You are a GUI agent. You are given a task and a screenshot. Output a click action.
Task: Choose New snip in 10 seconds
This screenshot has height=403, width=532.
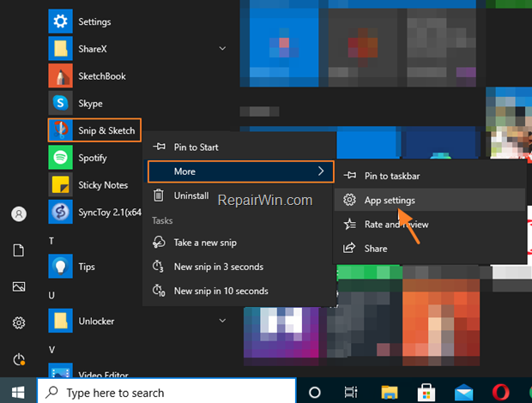(x=239, y=291)
